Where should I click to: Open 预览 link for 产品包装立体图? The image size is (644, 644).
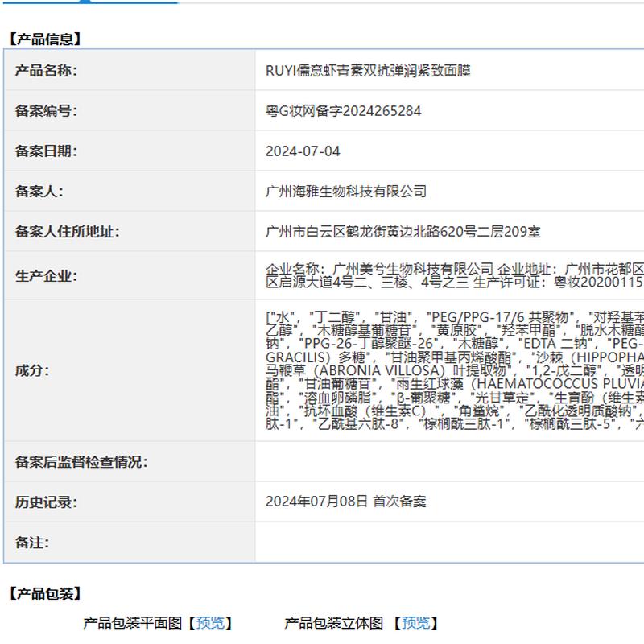pyautogui.click(x=415, y=622)
